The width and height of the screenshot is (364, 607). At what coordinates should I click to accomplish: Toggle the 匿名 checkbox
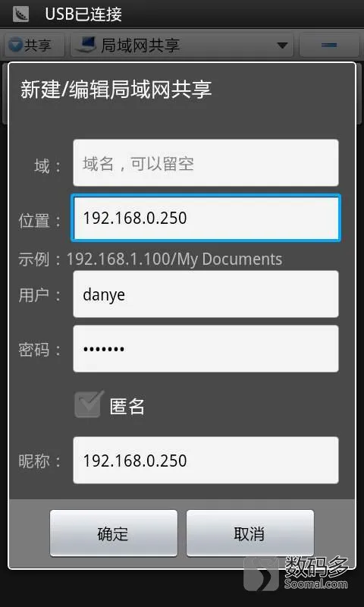point(88,404)
